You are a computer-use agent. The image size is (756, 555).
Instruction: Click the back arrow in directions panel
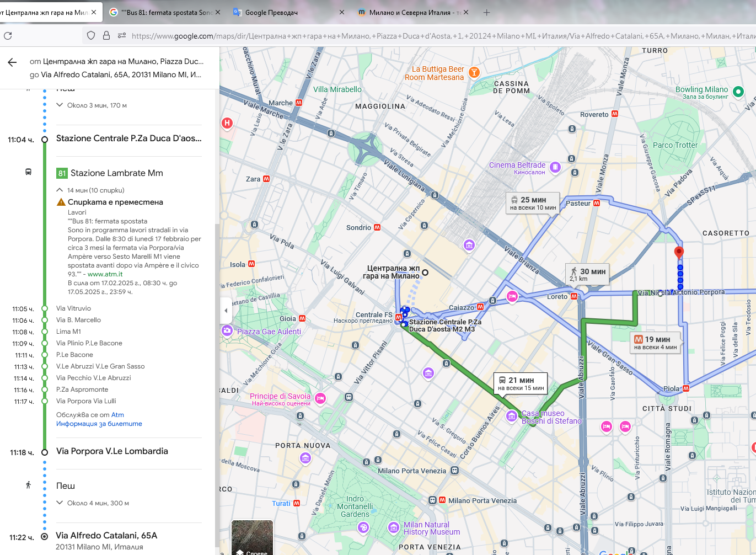[12, 62]
